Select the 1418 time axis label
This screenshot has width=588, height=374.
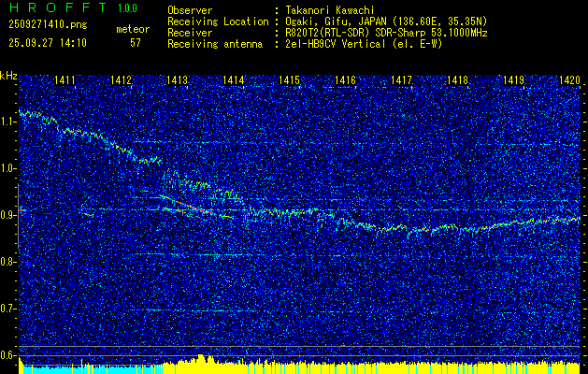(x=457, y=81)
